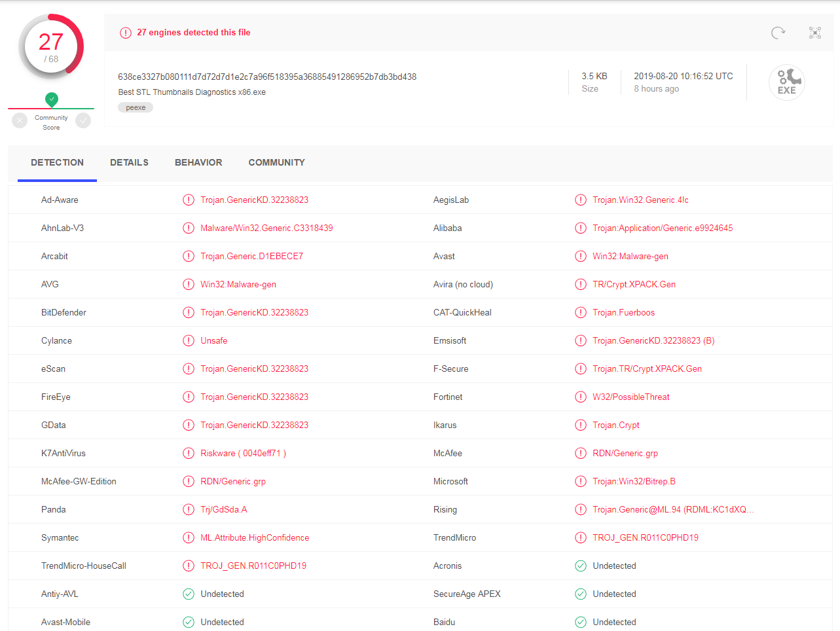Click the EXE file type icon

pyautogui.click(x=787, y=82)
